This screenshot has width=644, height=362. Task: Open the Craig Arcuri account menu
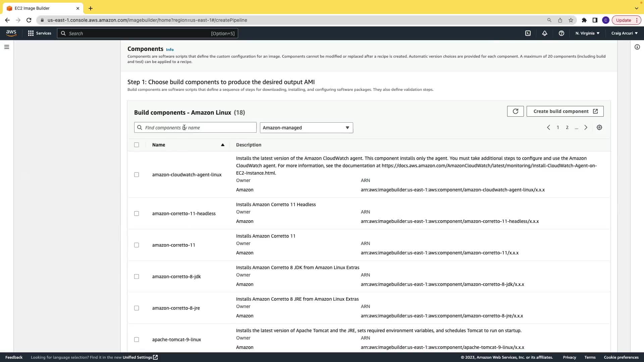625,33
